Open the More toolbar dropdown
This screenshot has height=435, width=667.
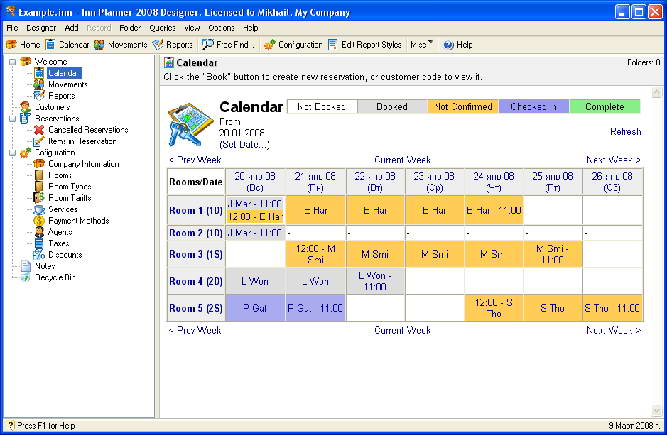421,45
